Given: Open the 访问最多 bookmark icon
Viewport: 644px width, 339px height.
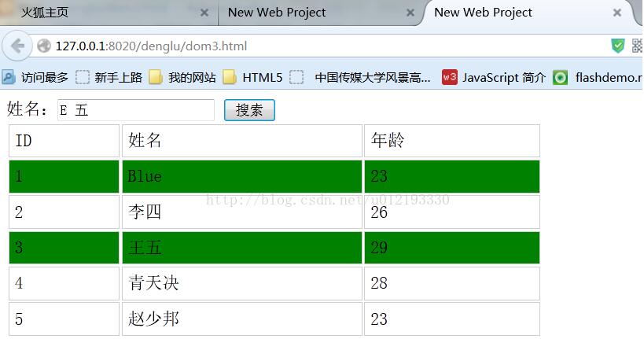Looking at the screenshot, I should click(x=8, y=77).
